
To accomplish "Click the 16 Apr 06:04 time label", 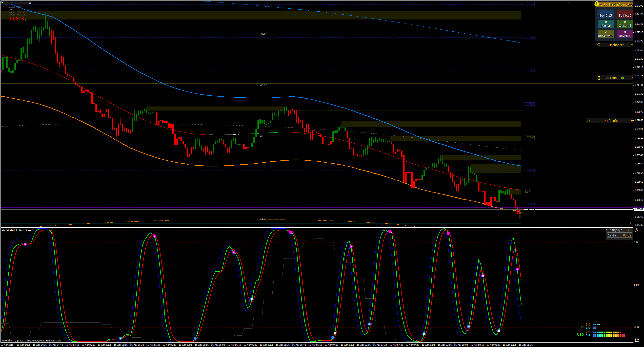I will click(x=218, y=345).
